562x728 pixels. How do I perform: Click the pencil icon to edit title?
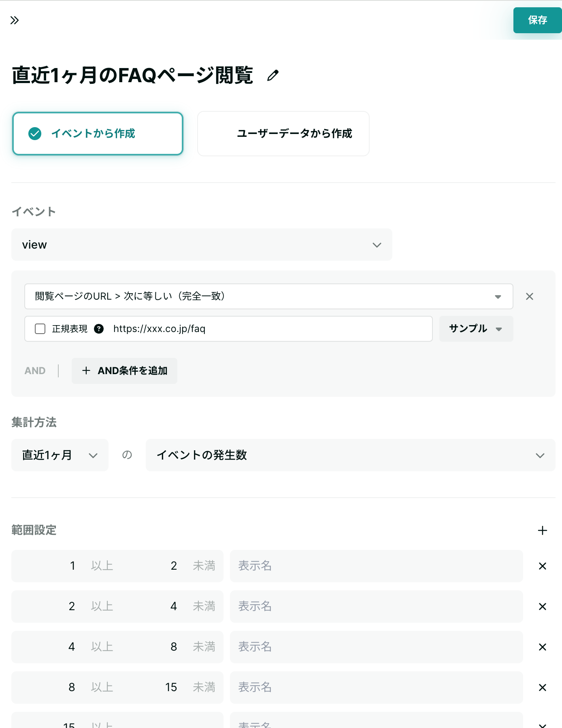(273, 75)
